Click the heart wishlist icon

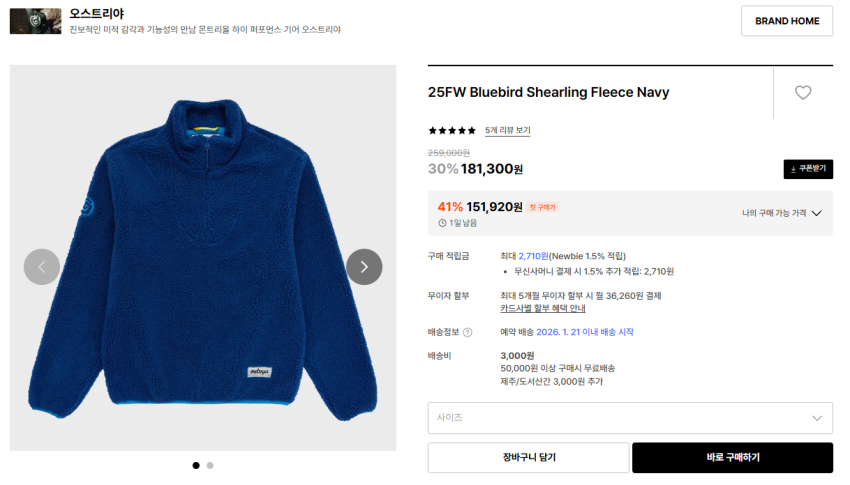[x=803, y=93]
